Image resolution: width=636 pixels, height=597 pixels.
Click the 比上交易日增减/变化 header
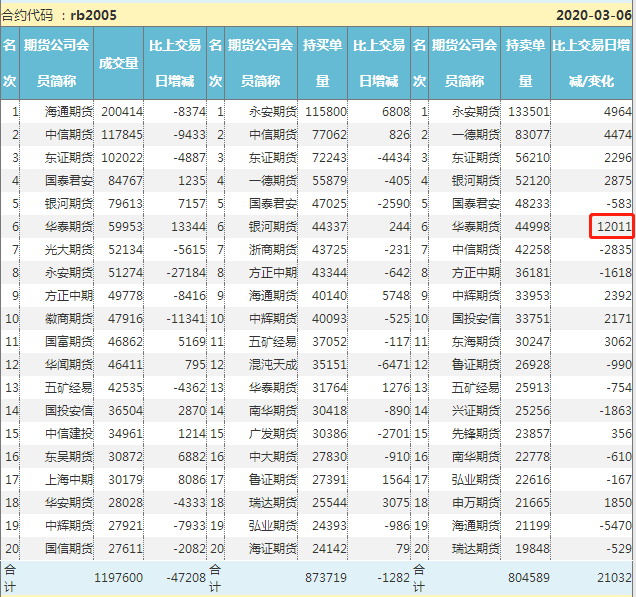[591, 63]
